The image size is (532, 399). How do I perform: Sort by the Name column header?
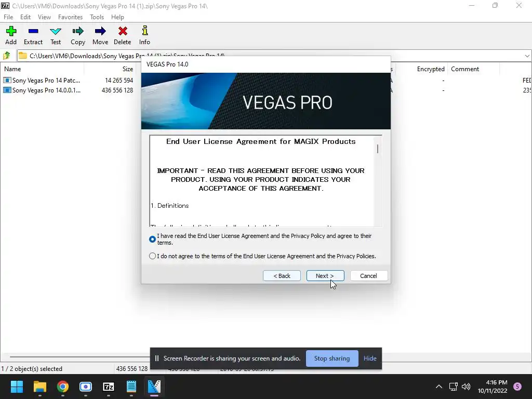click(x=42, y=69)
